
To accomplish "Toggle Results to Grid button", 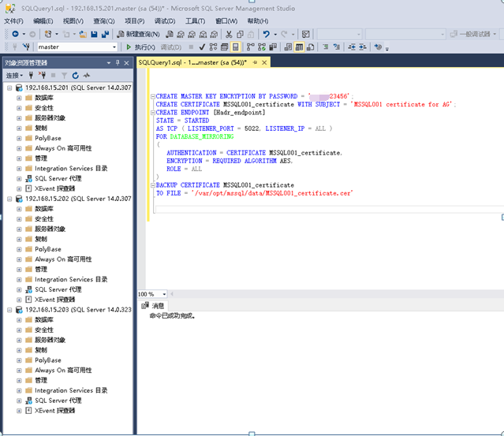I will coord(299,47).
